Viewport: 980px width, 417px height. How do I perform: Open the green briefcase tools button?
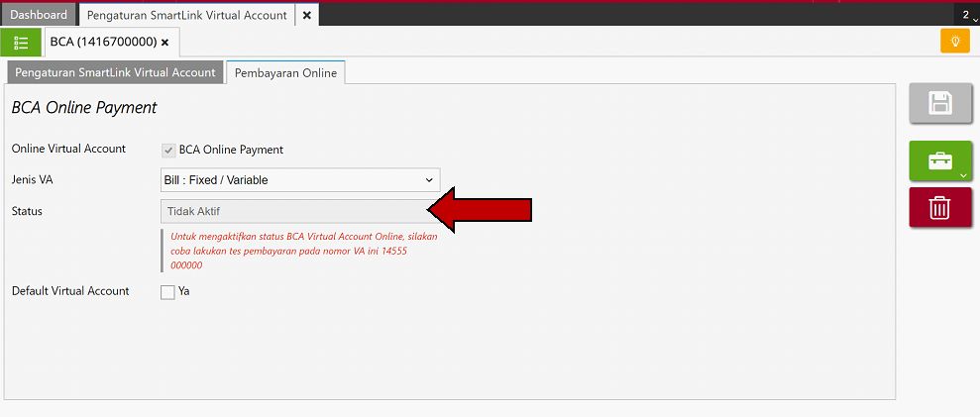click(x=940, y=161)
